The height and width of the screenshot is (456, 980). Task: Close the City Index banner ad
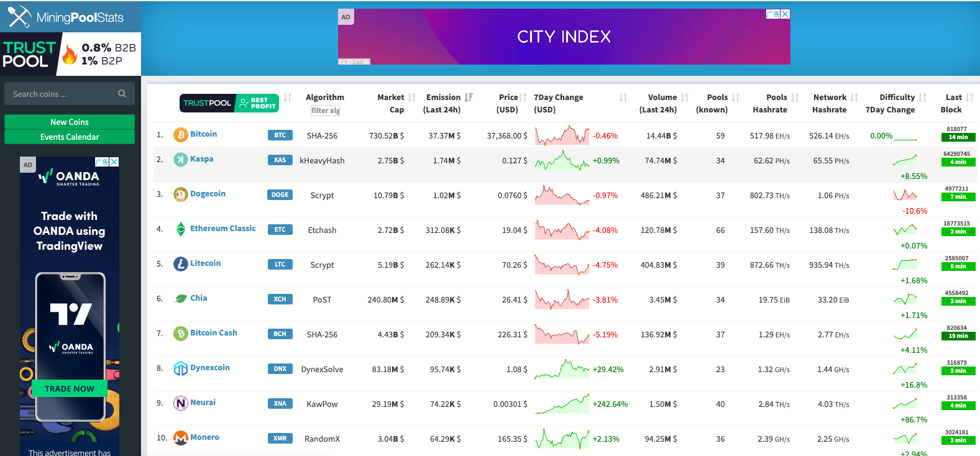(785, 14)
